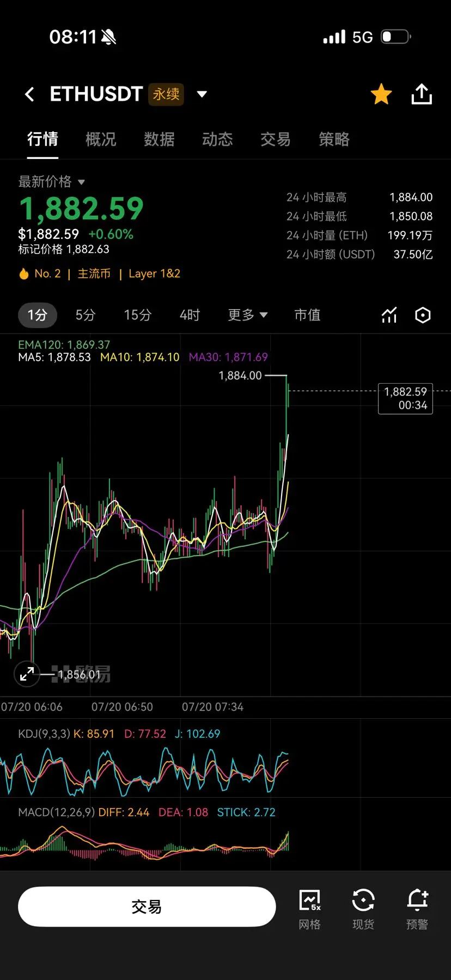
Task: Tap the MA5 indicator value
Action: coord(54,358)
